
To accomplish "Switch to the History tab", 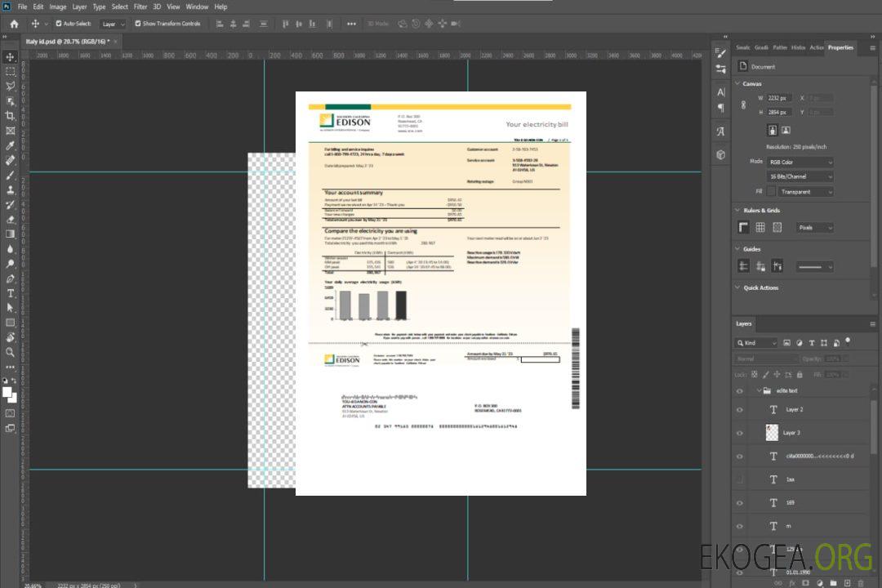I will [798, 47].
